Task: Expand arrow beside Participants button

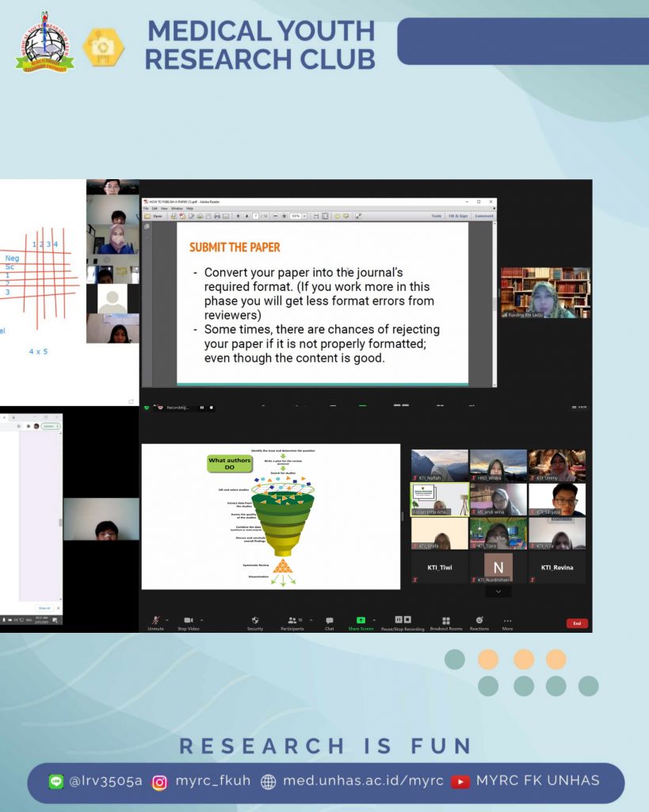Action: pos(311,620)
